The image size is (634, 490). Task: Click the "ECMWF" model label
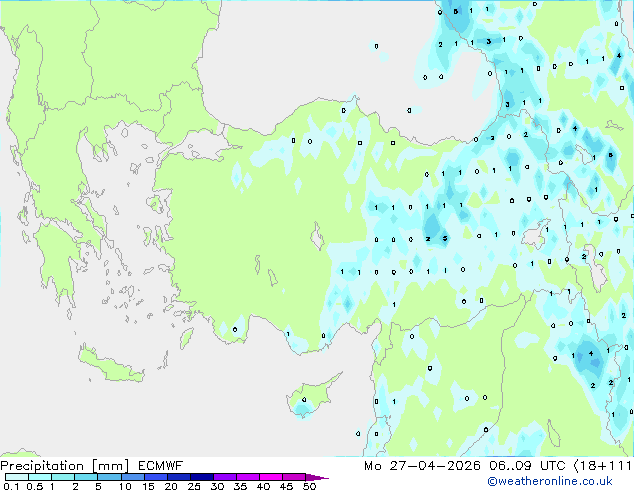pyautogui.click(x=161, y=466)
